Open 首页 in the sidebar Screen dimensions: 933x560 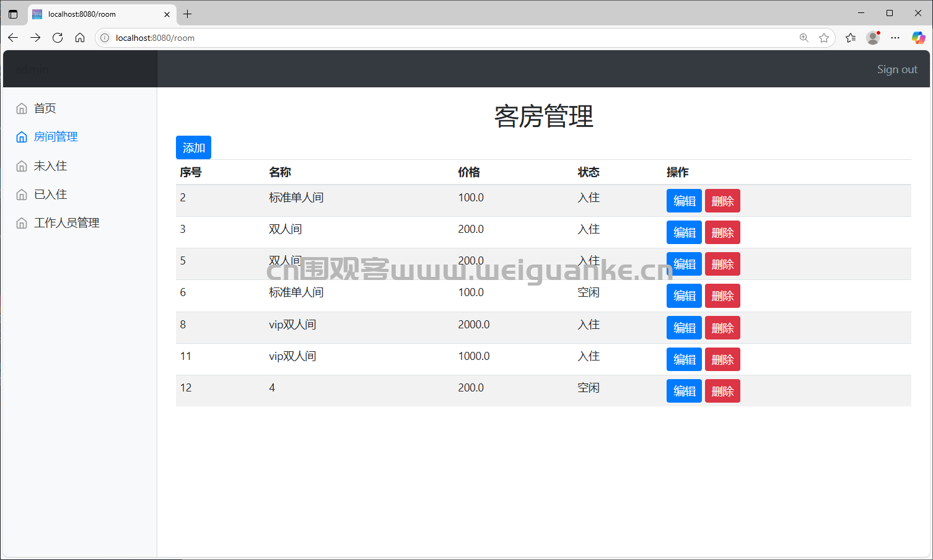click(45, 108)
